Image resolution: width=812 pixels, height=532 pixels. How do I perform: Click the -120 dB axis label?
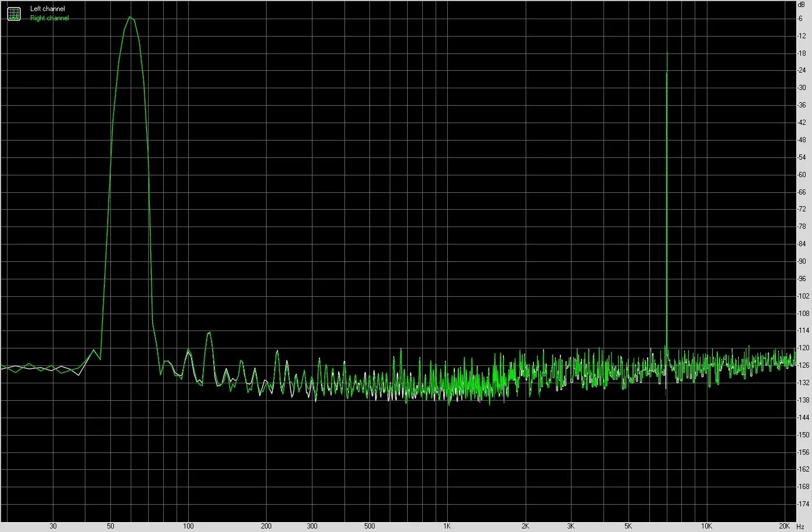(803, 348)
